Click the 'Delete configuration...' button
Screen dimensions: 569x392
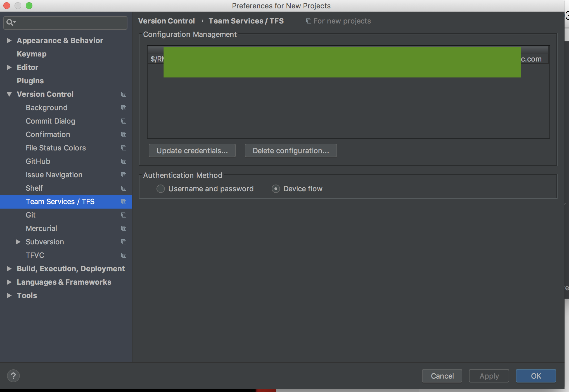[291, 150]
